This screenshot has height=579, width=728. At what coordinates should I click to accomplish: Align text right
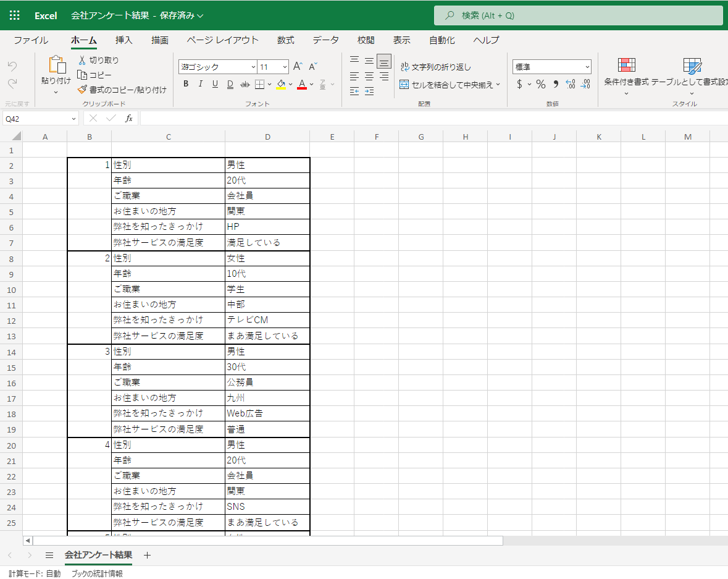(x=384, y=76)
